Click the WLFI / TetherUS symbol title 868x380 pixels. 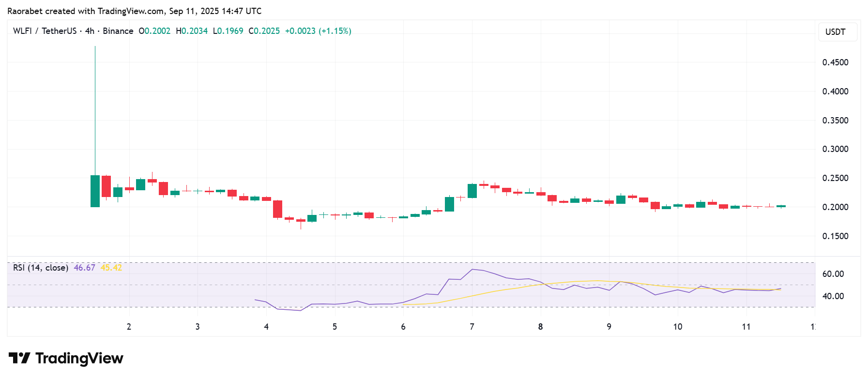(45, 31)
